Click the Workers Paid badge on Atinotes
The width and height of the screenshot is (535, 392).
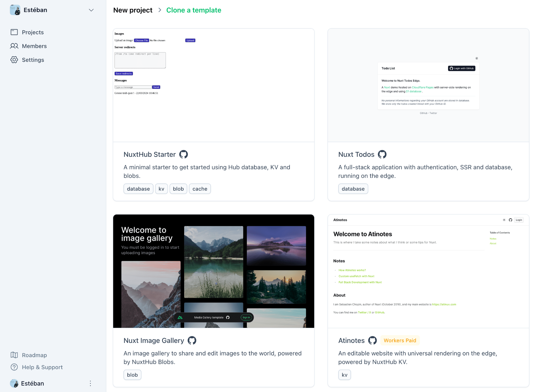(400, 340)
